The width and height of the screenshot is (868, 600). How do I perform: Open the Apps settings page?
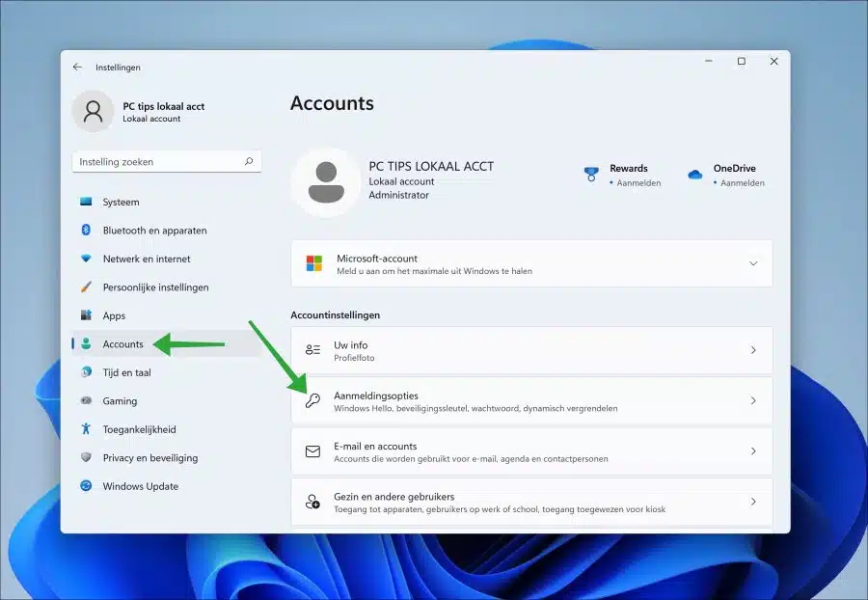[166, 315]
